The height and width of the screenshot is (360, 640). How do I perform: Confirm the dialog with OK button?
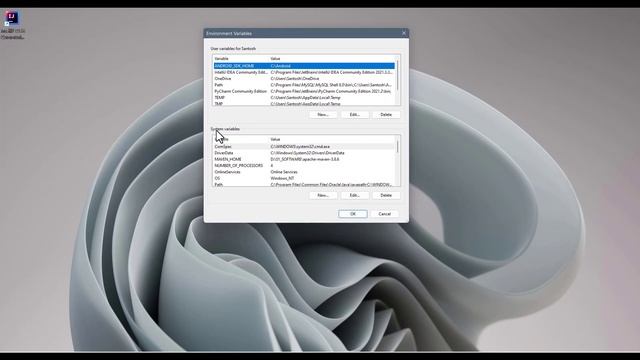coord(353,214)
